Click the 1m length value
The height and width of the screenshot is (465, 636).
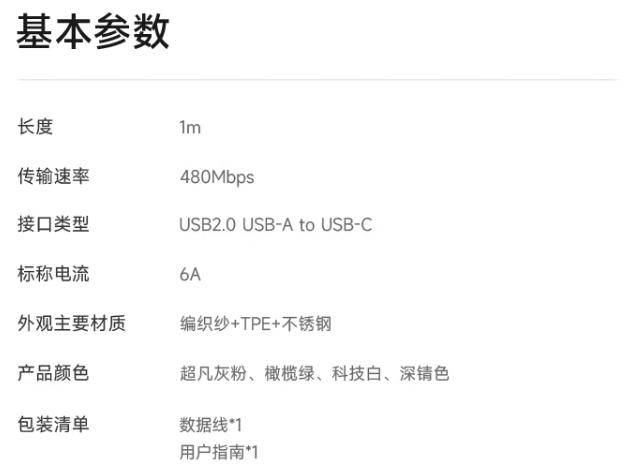point(190,127)
